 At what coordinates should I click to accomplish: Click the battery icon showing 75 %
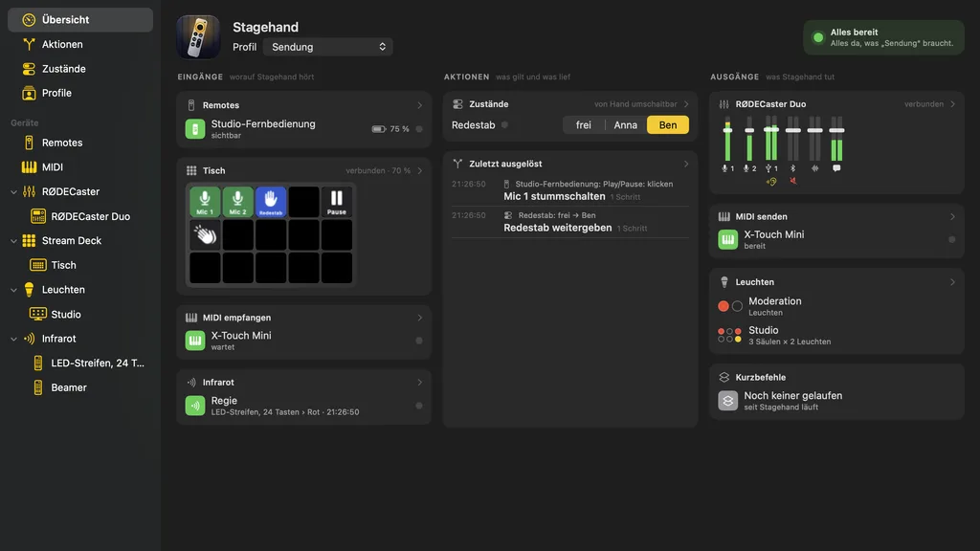(378, 129)
